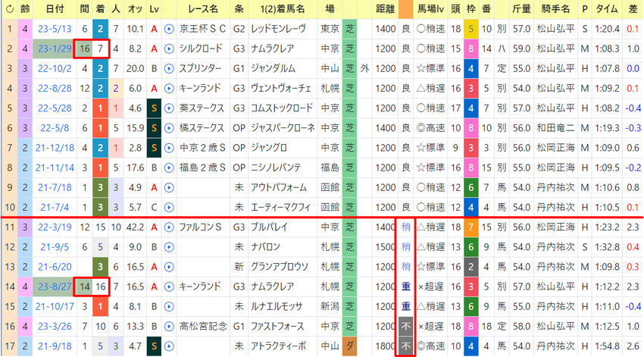Play video icon for ルナエルモッサ row
This screenshot has height=357, width=644.
(169, 306)
